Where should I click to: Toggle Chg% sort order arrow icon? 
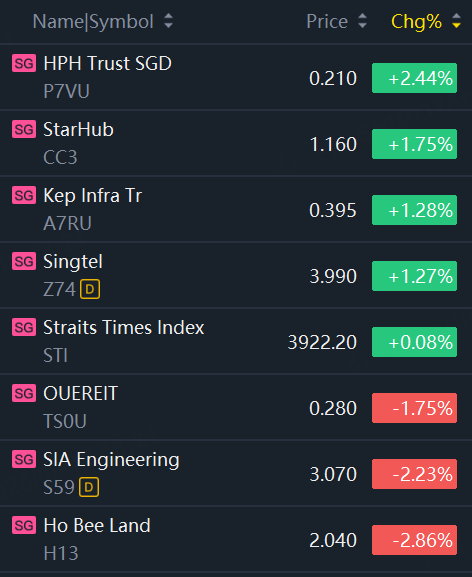click(x=456, y=21)
